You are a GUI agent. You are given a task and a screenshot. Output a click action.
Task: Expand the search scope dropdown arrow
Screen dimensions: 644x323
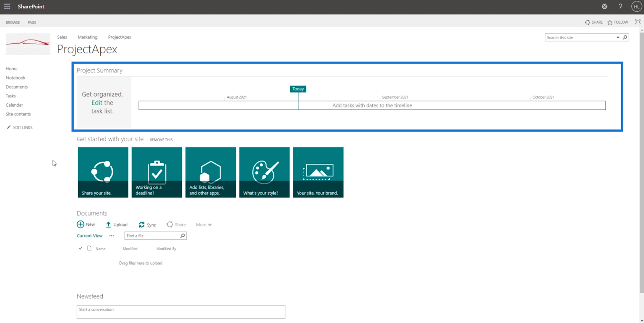[618, 37]
